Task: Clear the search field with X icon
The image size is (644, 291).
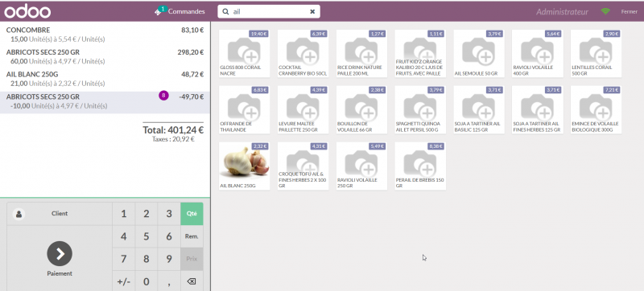Action: (312, 12)
